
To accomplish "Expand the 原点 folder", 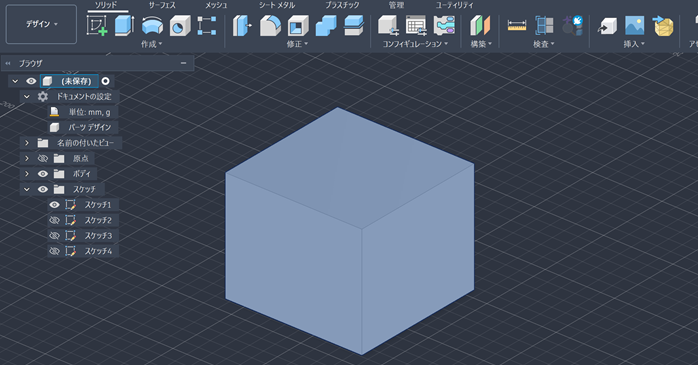I will [27, 158].
